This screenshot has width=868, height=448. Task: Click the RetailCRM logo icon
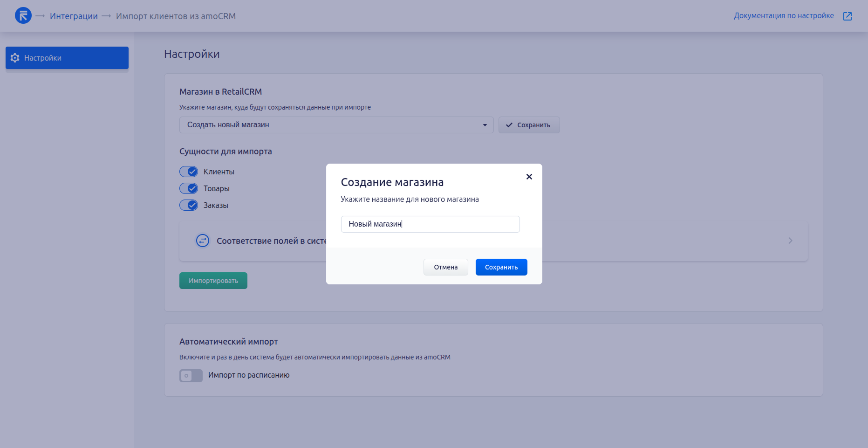(x=23, y=16)
